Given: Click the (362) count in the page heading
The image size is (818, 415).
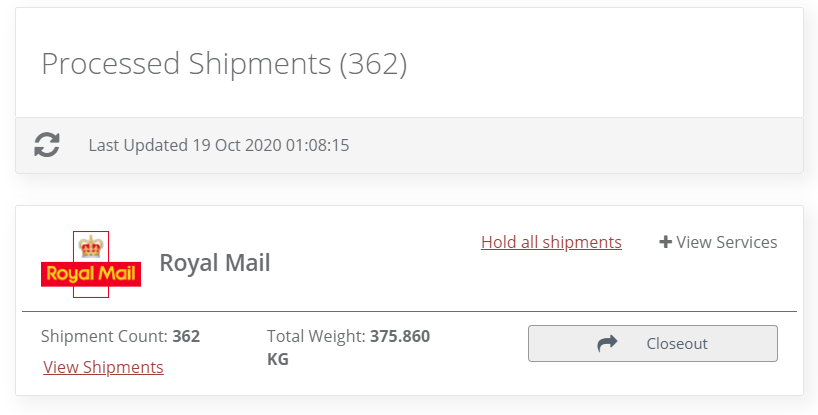Looking at the screenshot, I should pos(373,63).
